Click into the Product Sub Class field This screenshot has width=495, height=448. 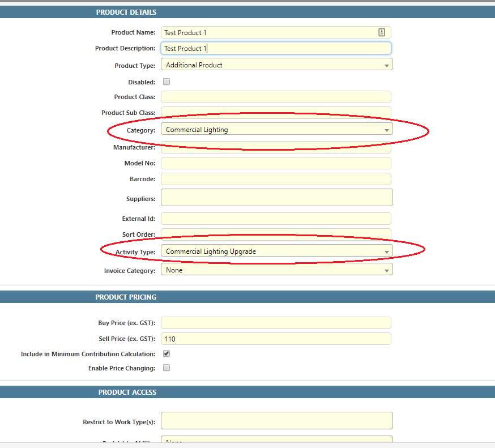[x=276, y=112]
